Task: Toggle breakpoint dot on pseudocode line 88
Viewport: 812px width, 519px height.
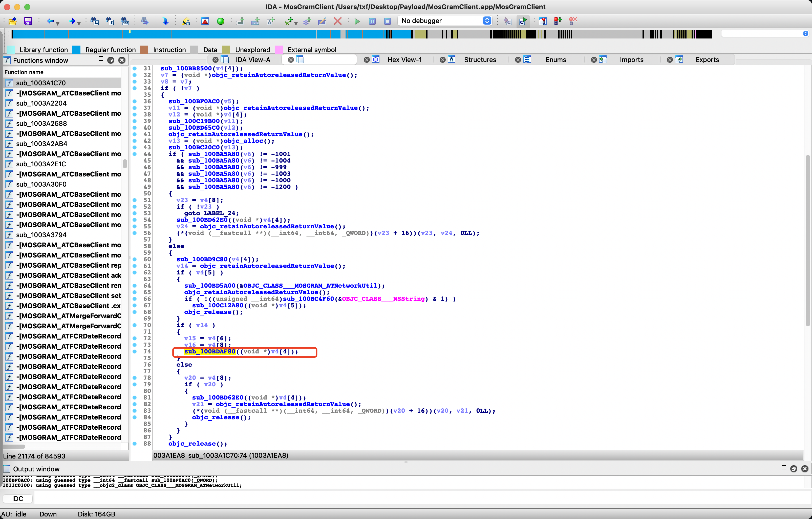Action: (x=135, y=443)
